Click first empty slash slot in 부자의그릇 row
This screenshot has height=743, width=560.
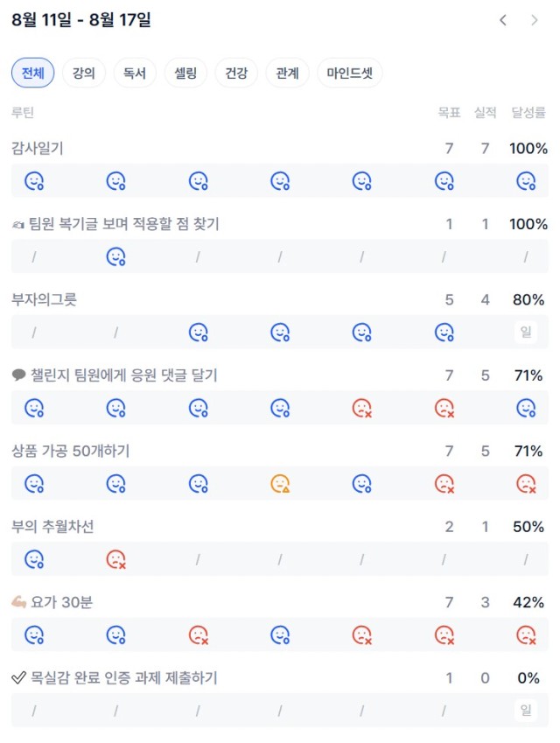34,333
